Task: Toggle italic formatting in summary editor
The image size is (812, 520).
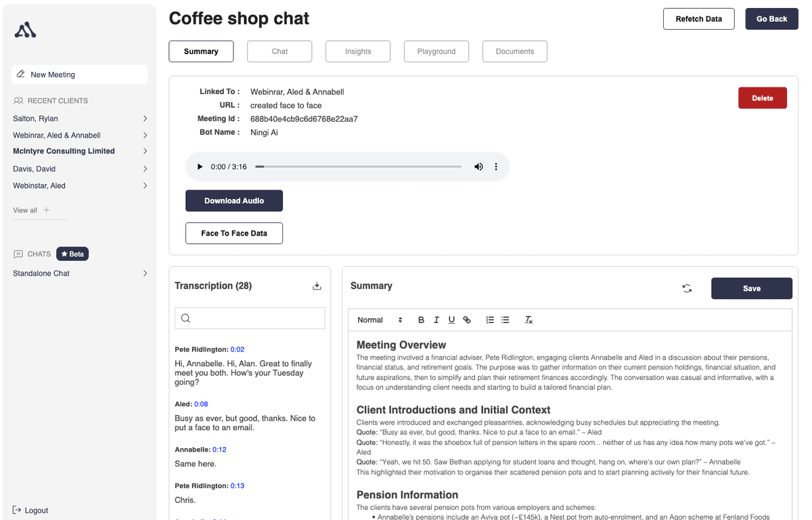Action: (436, 320)
